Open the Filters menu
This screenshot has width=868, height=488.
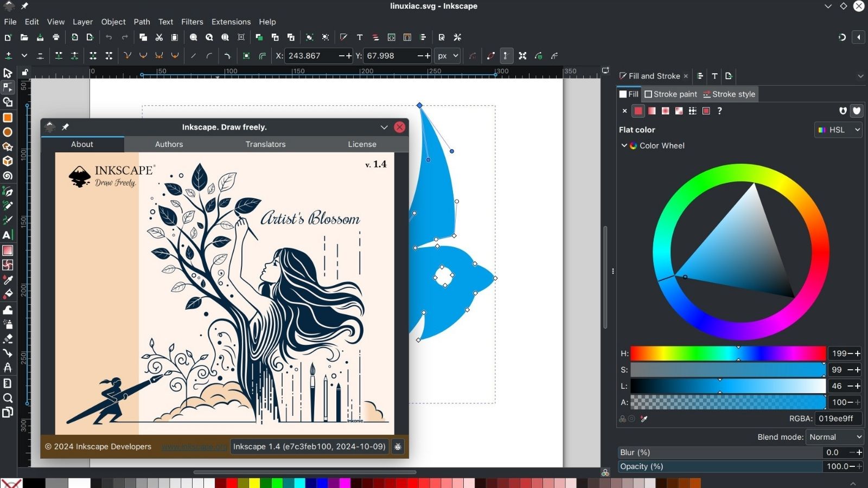[192, 22]
